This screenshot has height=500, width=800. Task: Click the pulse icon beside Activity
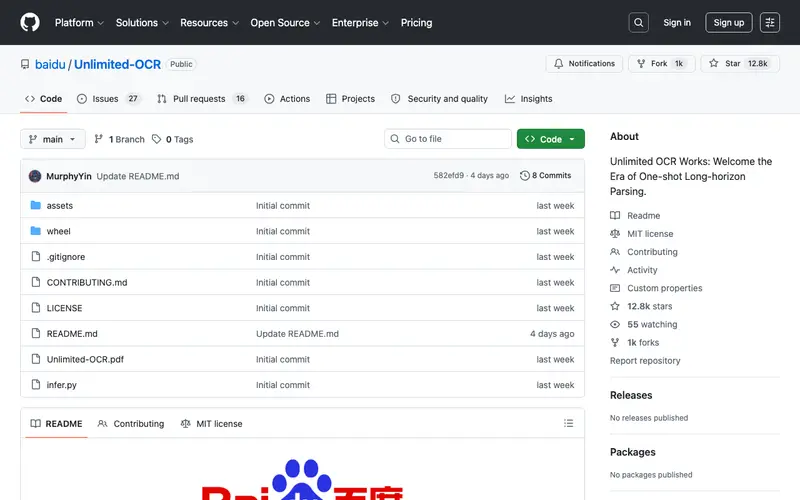pyautogui.click(x=615, y=270)
